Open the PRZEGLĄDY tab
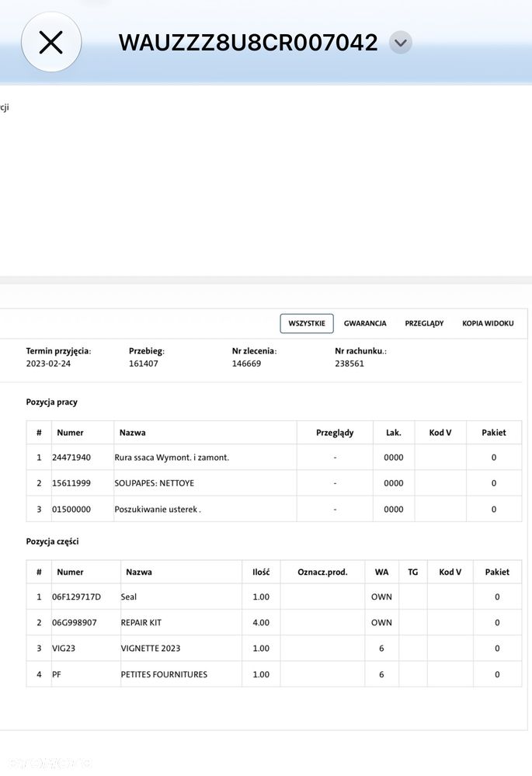The height and width of the screenshot is (776, 532). click(424, 323)
